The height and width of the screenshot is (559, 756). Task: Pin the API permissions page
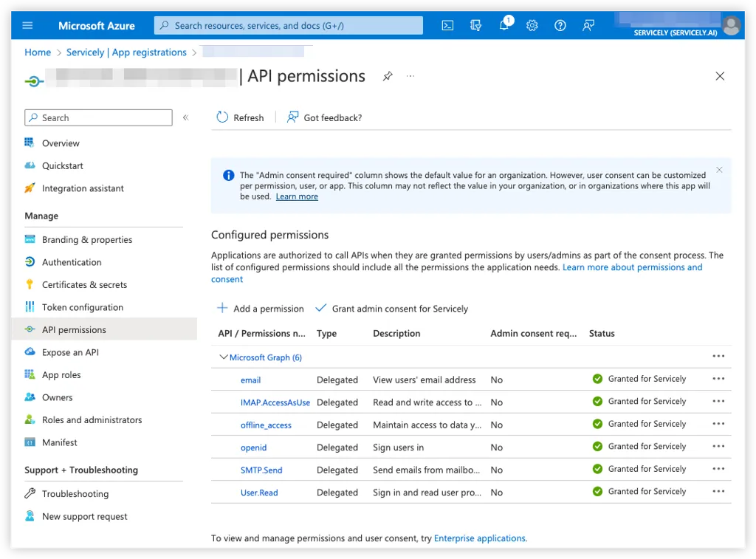[x=388, y=76]
